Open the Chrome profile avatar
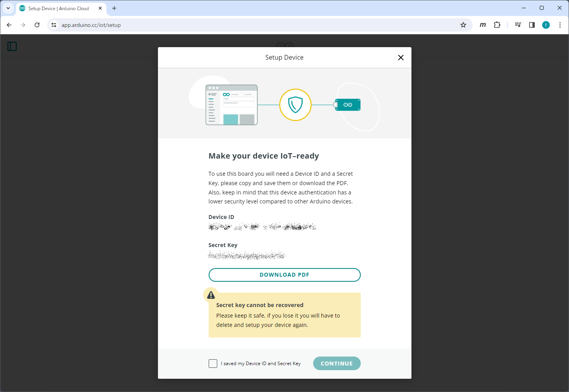Image resolution: width=569 pixels, height=392 pixels. click(546, 25)
